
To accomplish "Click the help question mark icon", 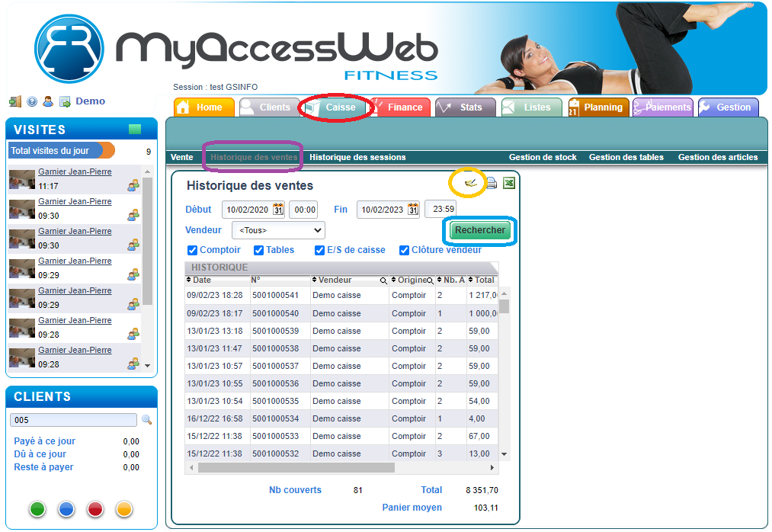I will click(32, 101).
